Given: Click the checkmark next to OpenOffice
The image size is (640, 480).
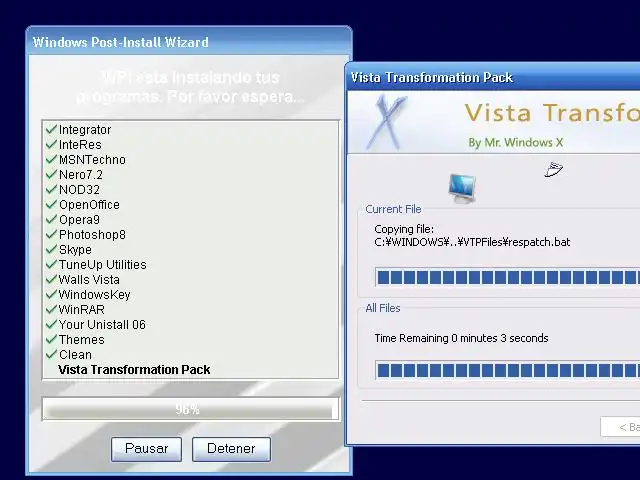Looking at the screenshot, I should pyautogui.click(x=51, y=204).
